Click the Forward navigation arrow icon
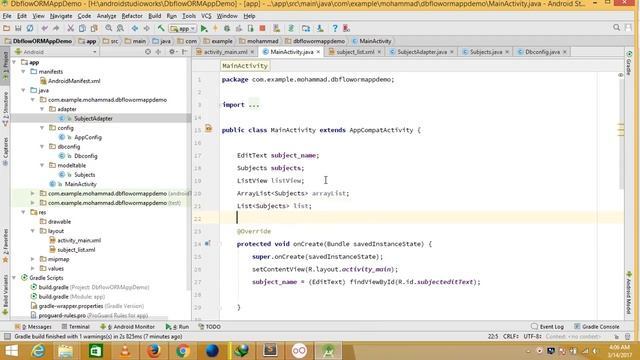The width and height of the screenshot is (640, 360). pyautogui.click(x=147, y=28)
